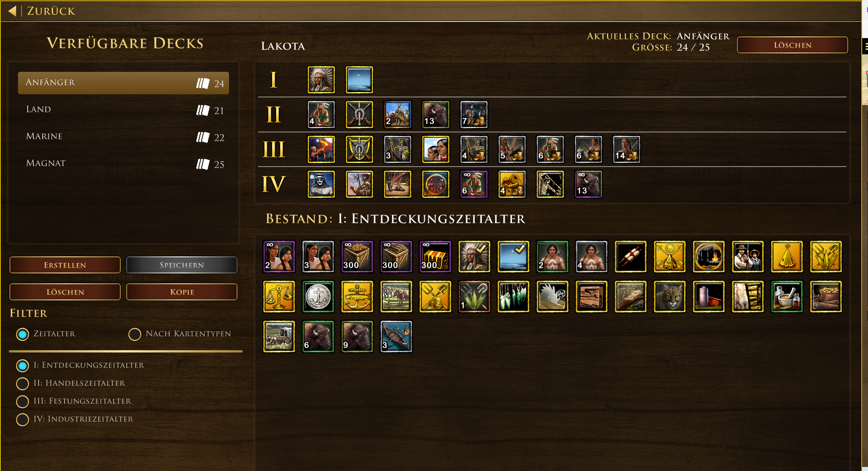Select the red barn card
This screenshot has height=471, width=868.
[709, 296]
